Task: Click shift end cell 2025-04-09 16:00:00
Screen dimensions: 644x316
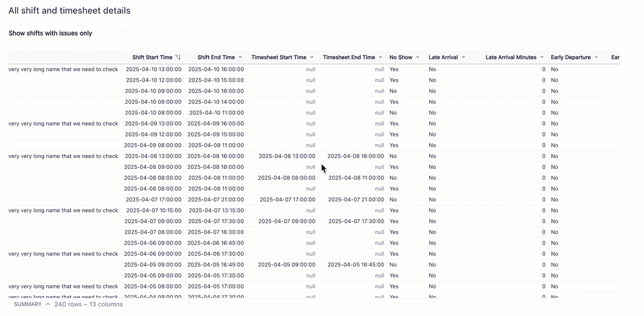Action: coord(216,124)
